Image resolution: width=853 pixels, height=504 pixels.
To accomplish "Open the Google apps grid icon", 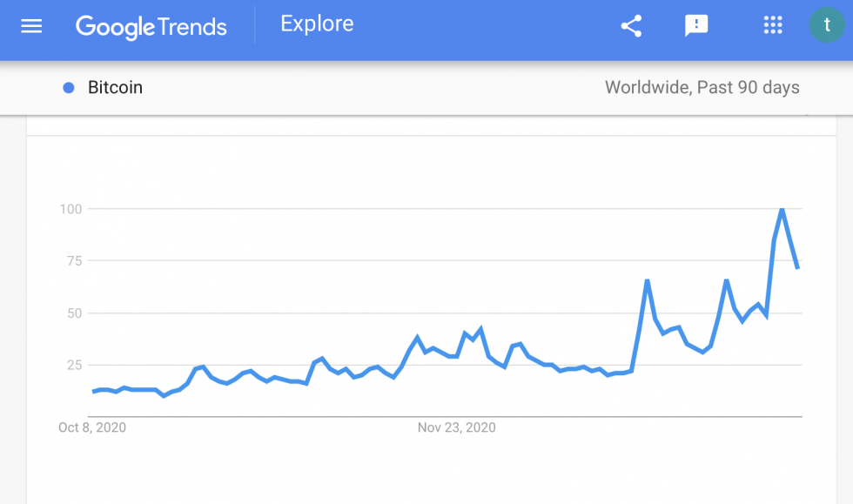I will (x=773, y=25).
